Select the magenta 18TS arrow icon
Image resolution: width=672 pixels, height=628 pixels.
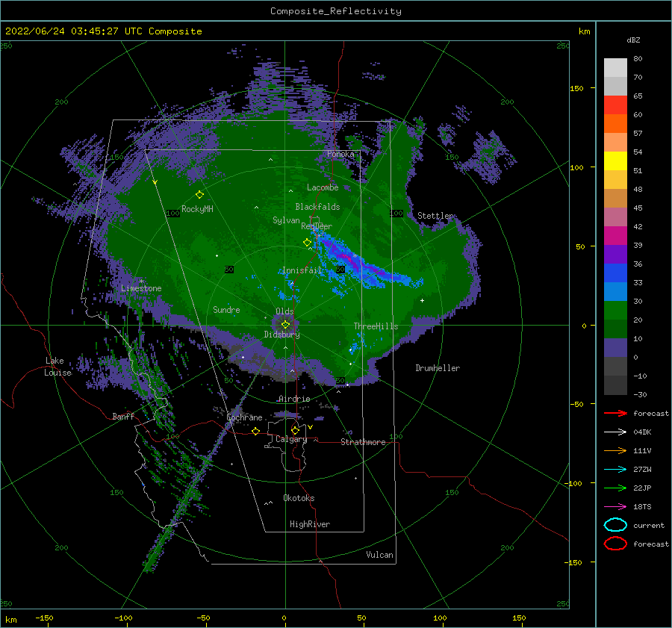coord(615,507)
